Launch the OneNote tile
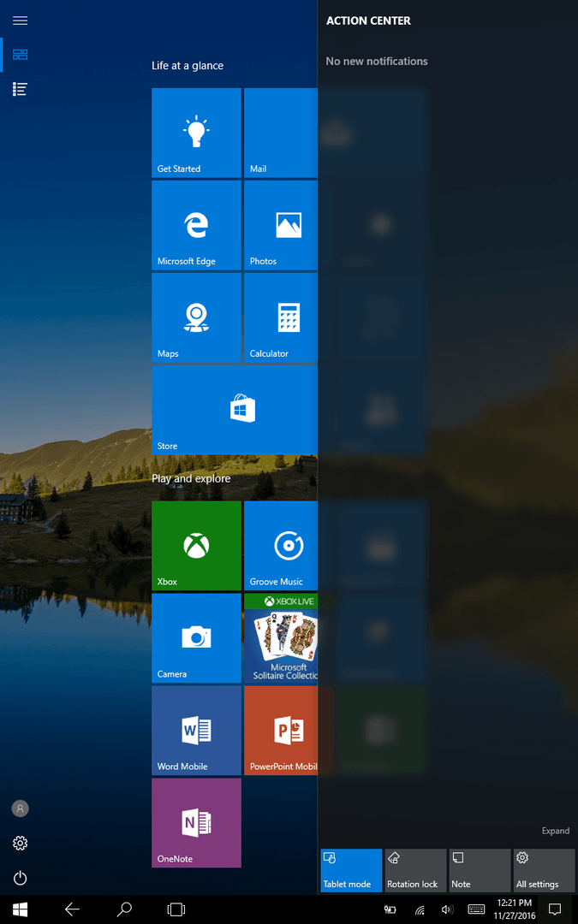Image resolution: width=578 pixels, height=924 pixels. tap(196, 823)
